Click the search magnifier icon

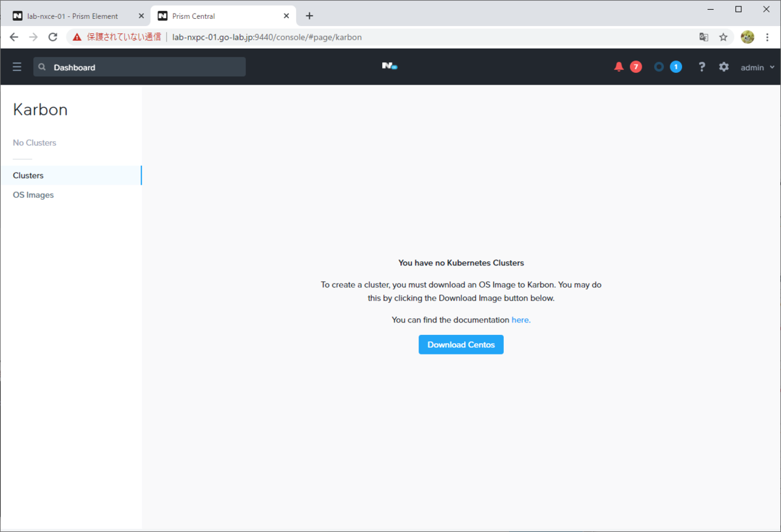point(42,67)
